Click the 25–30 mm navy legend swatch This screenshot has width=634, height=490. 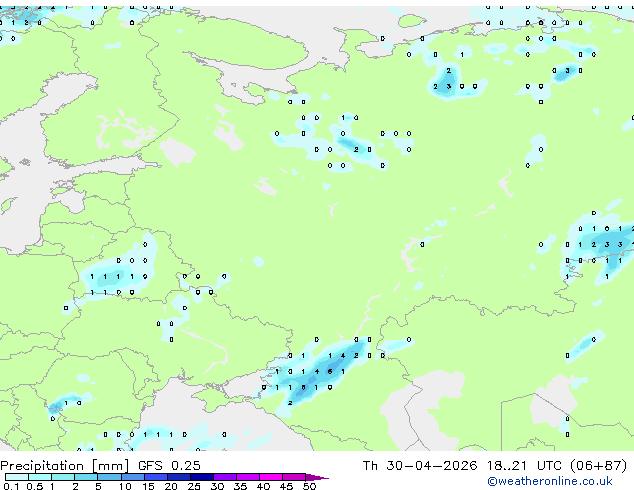pos(202,477)
